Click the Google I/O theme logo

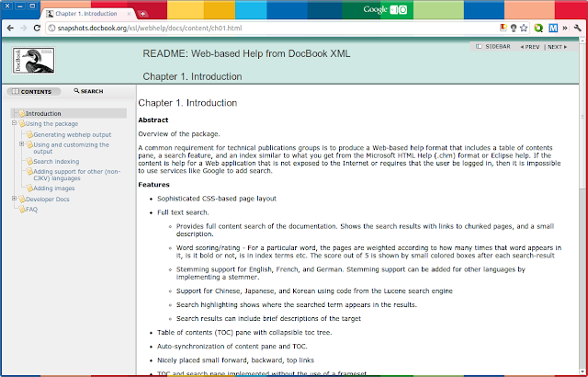(x=385, y=9)
